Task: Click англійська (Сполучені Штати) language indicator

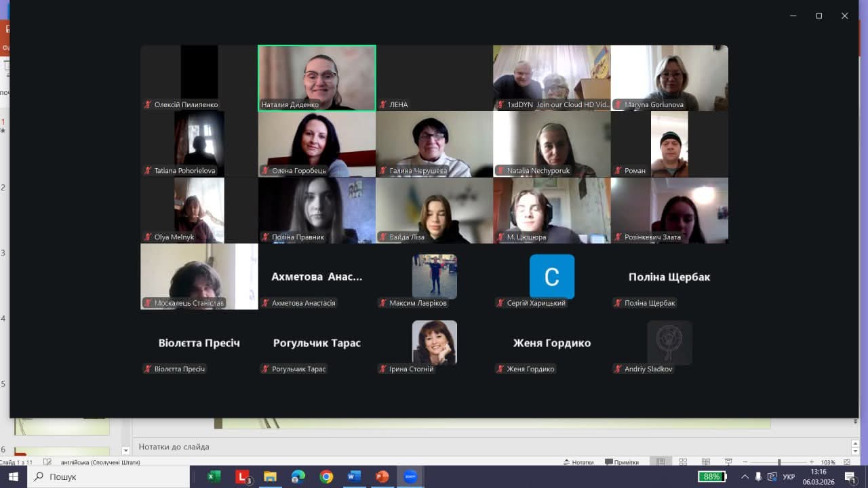Action: pyautogui.click(x=100, y=462)
